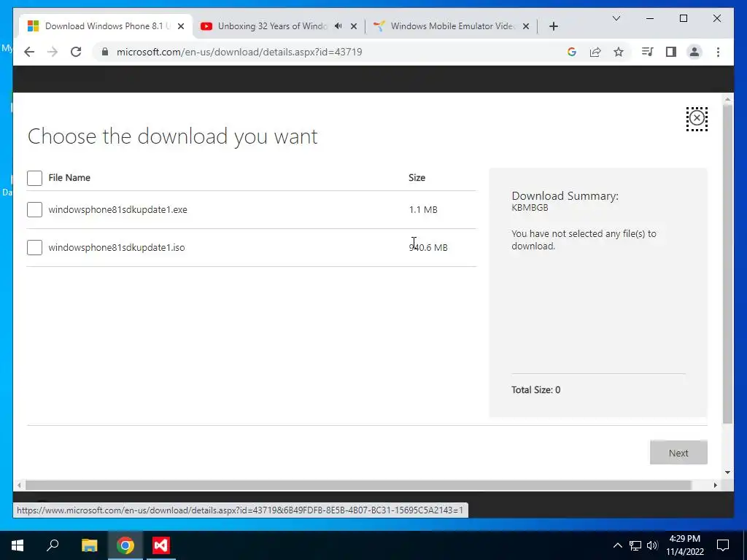Open volume control in tray

[652, 545]
